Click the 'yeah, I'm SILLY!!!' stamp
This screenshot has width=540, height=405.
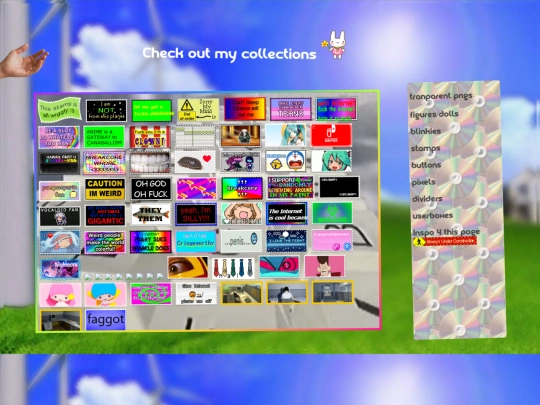point(196,214)
